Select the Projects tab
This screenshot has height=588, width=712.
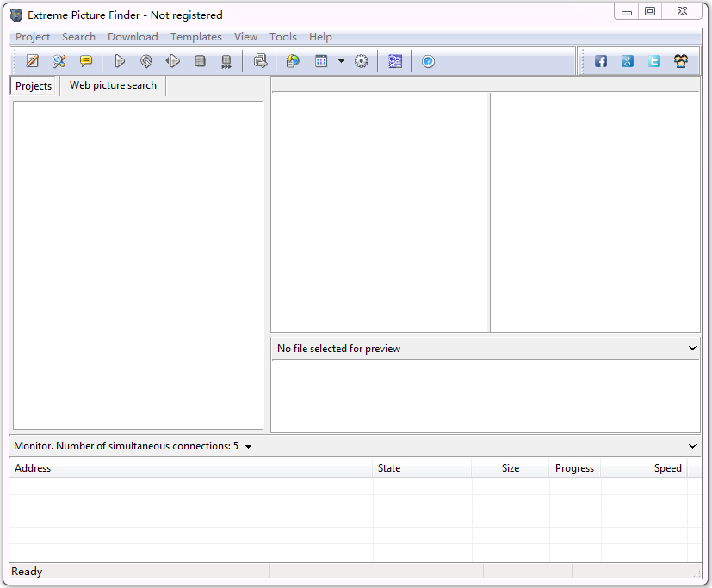click(34, 86)
